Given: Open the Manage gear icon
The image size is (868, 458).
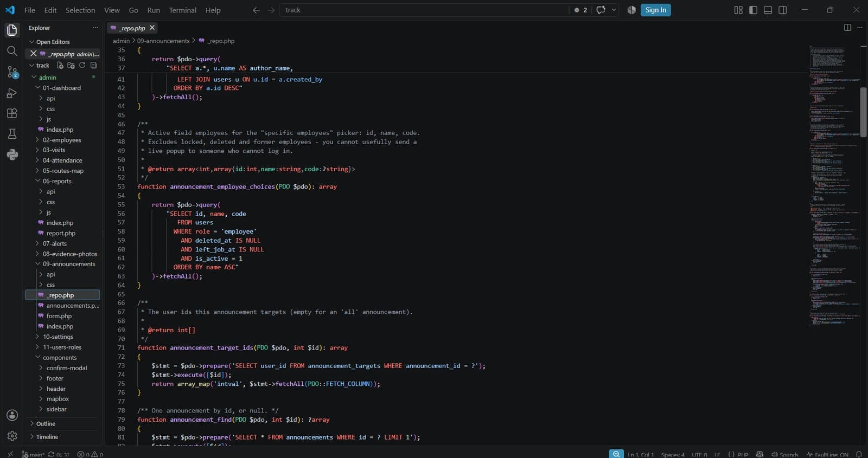Looking at the screenshot, I should (x=12, y=436).
